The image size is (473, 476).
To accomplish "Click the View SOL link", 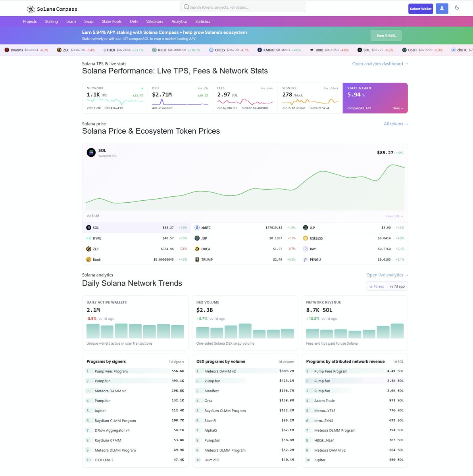I will (x=394, y=216).
